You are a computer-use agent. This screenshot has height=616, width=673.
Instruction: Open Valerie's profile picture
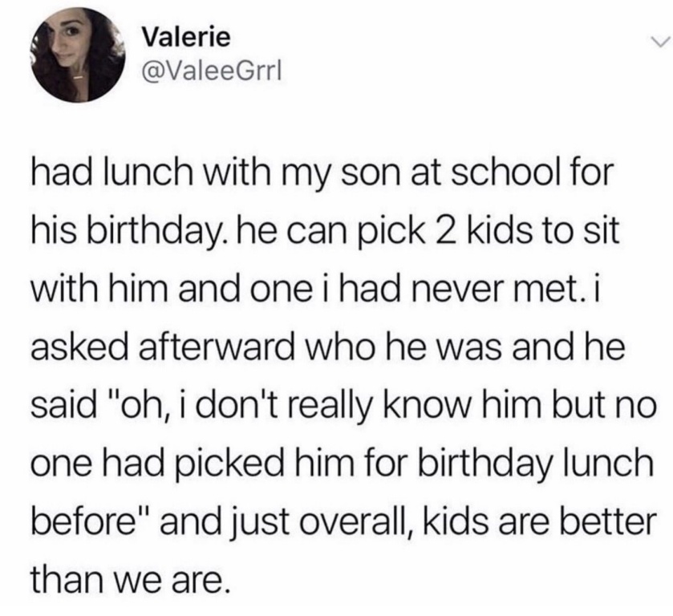[78, 55]
